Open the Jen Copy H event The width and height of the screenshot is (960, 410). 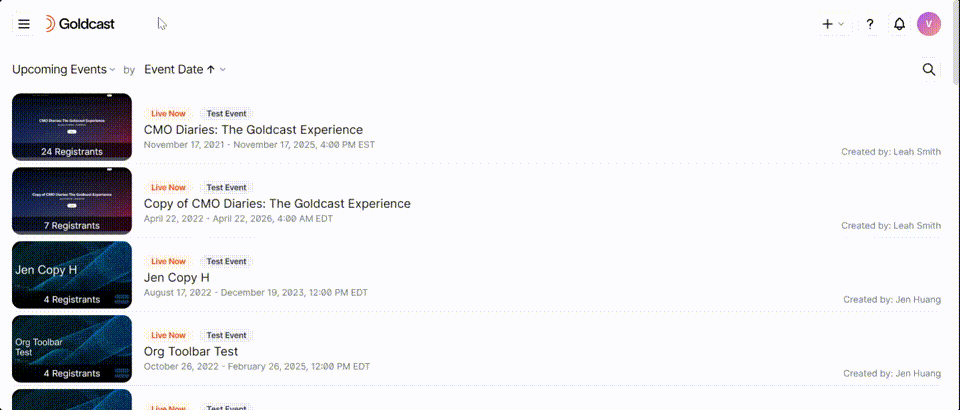(x=177, y=277)
